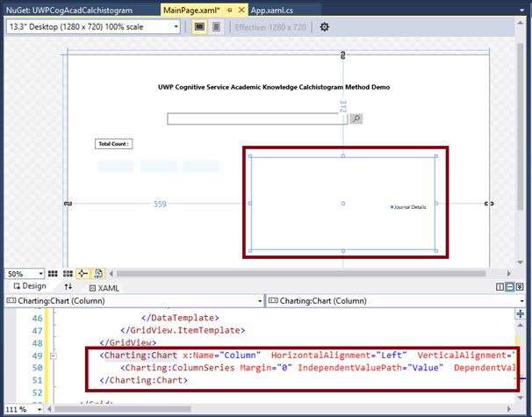Click the XAML editor scroll-up arrow
This screenshot has height=417, width=532.
pyautogui.click(x=520, y=325)
